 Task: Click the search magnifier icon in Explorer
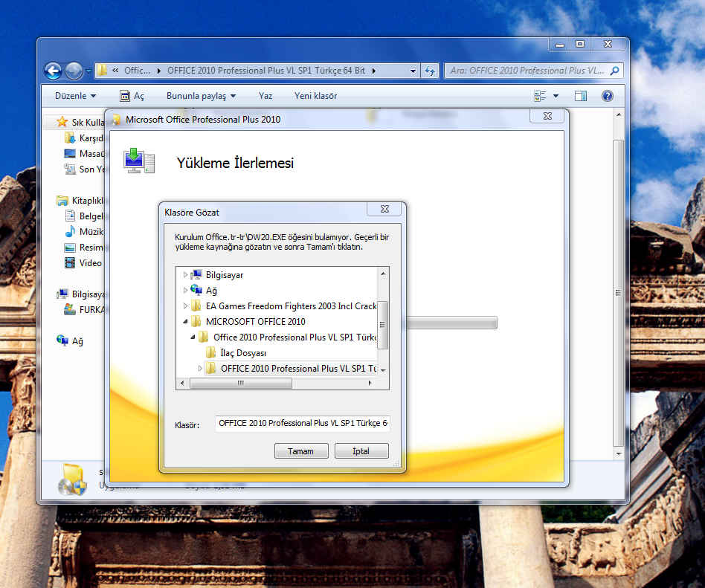pyautogui.click(x=614, y=71)
